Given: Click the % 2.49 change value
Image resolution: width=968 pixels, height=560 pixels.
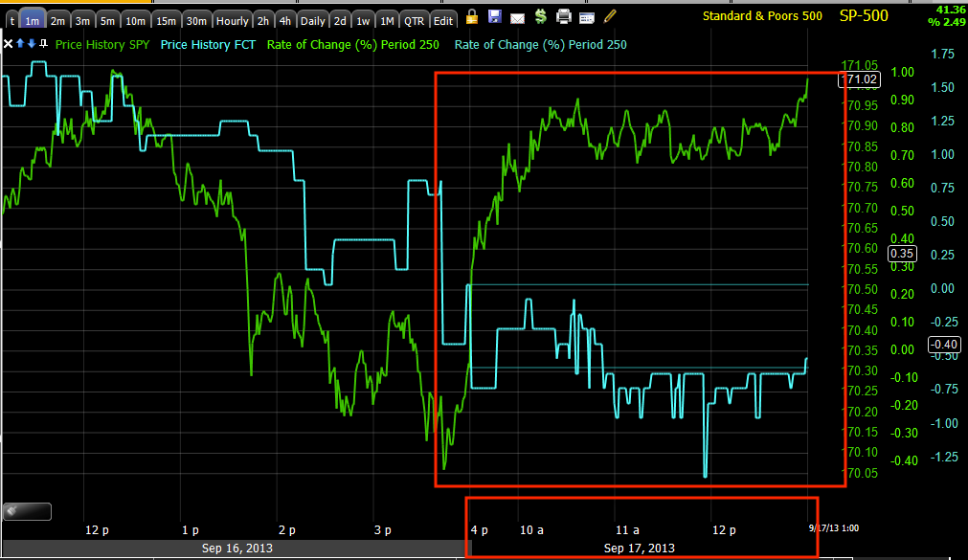Looking at the screenshot, I should (946, 22).
